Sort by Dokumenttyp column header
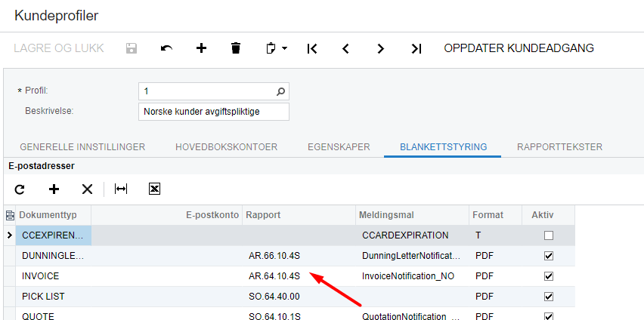Screen dimensions: 644x320 (54, 215)
